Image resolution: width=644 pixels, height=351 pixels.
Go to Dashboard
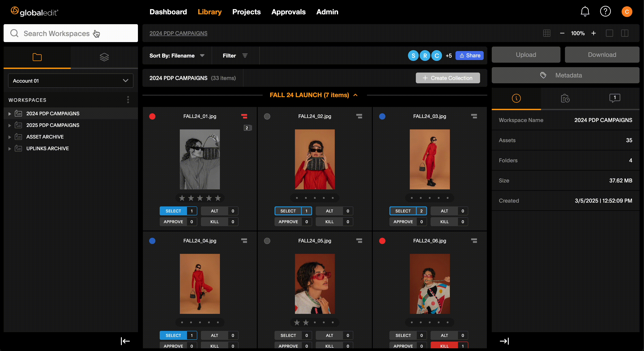coord(168,12)
